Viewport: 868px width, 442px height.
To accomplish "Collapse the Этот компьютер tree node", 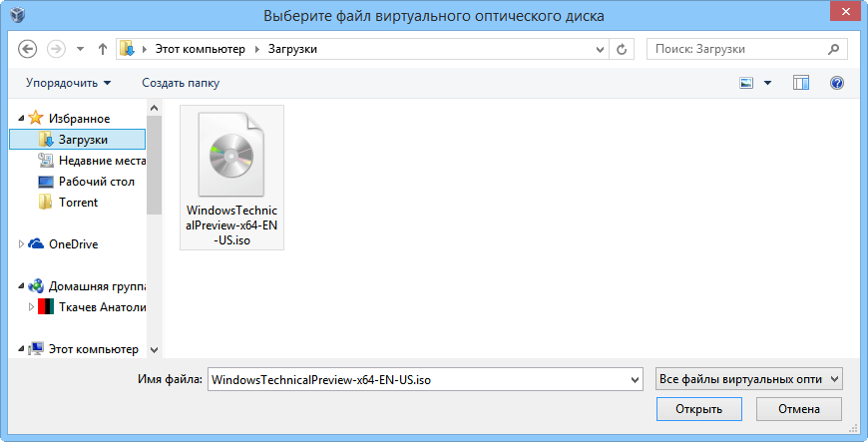I will 21,349.
